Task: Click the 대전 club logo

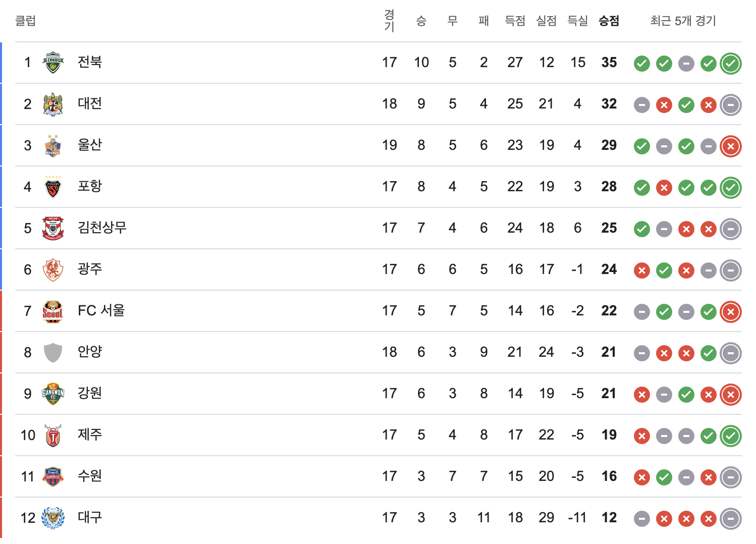Action: pos(53,104)
